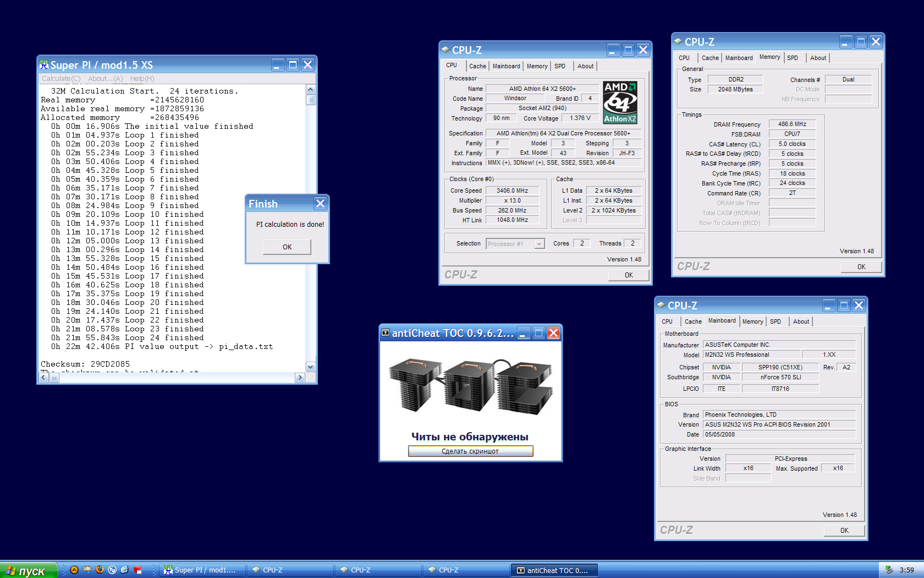Open the Help(H) menu in Super PI

pos(142,79)
